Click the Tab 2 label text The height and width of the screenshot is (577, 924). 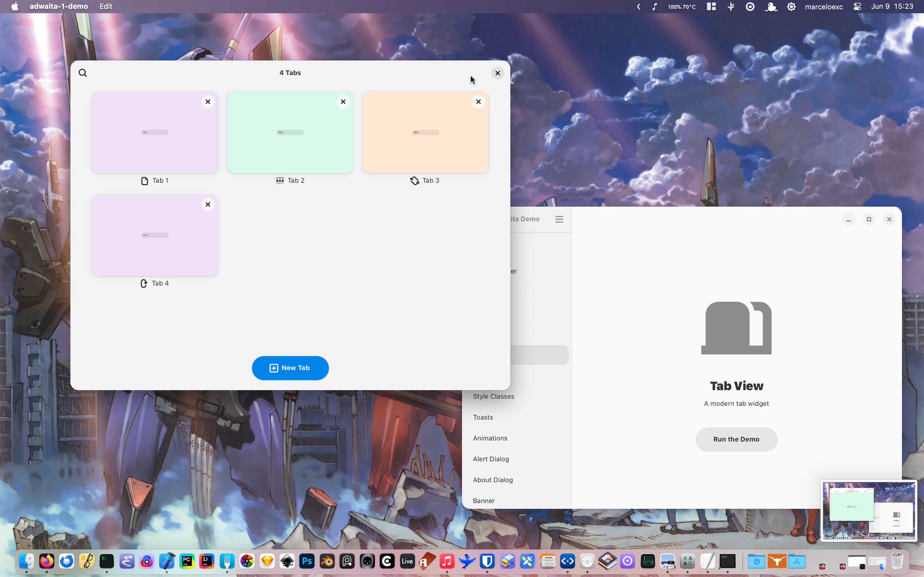296,180
